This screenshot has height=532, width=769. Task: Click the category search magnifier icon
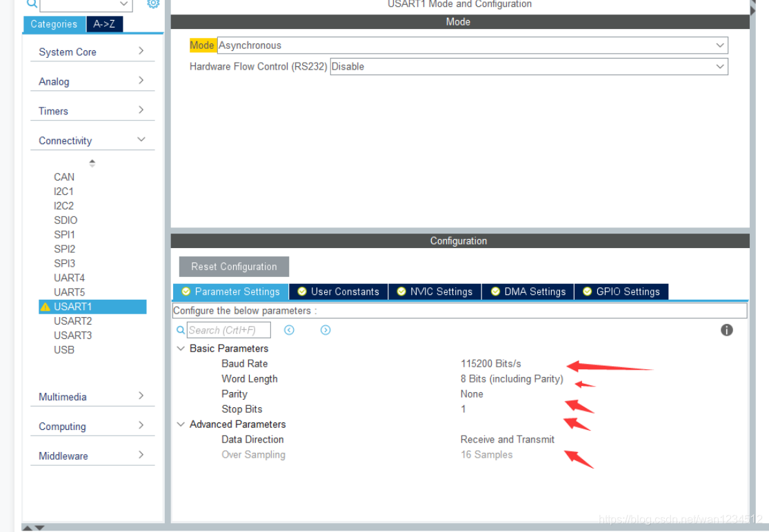pos(32,4)
